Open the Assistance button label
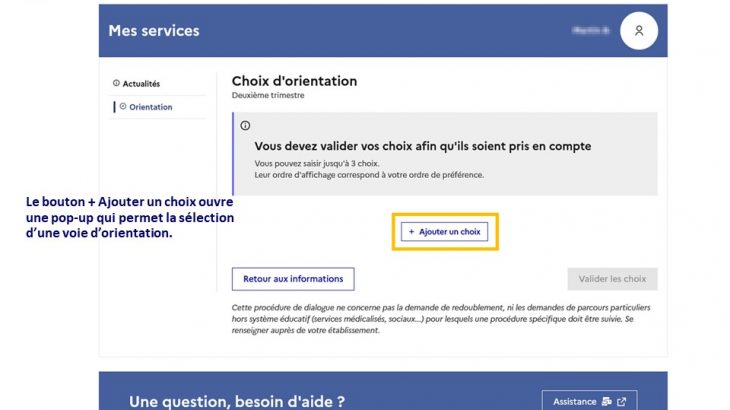 tap(575, 402)
